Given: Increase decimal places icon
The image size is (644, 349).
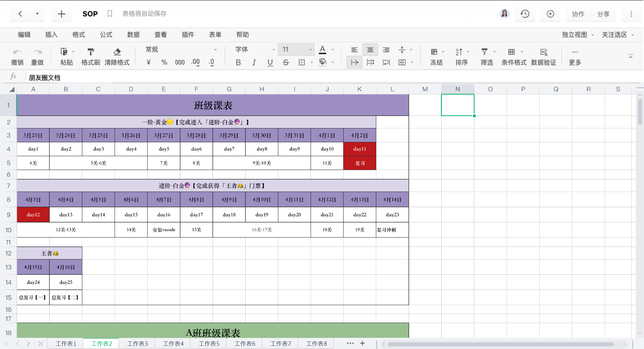Looking at the screenshot, I should coord(196,62).
